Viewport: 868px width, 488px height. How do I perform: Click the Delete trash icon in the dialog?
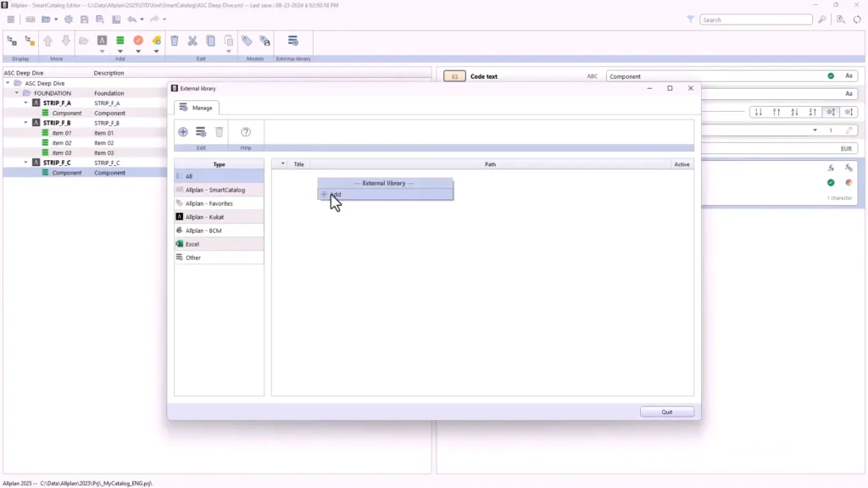click(219, 131)
